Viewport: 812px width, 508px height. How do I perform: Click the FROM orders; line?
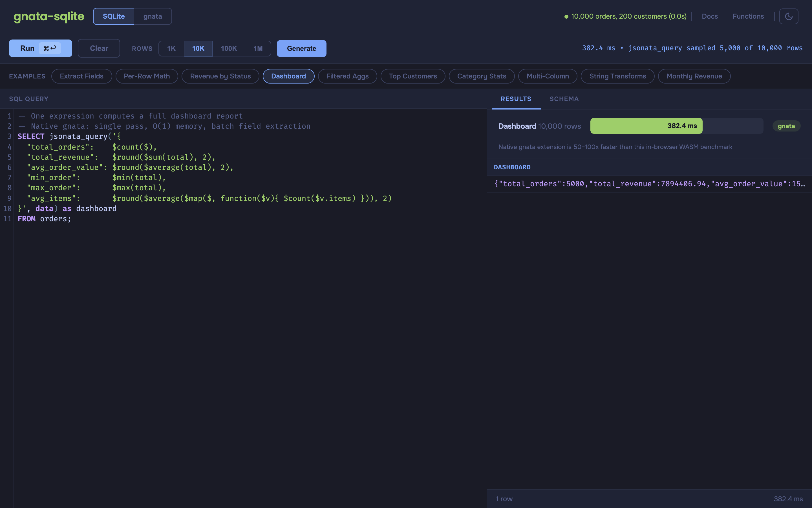[44, 219]
